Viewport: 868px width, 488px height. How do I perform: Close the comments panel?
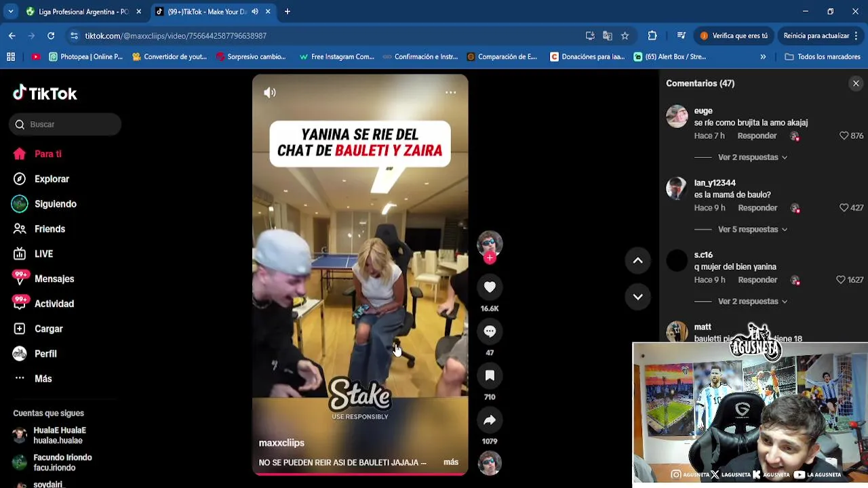[856, 83]
